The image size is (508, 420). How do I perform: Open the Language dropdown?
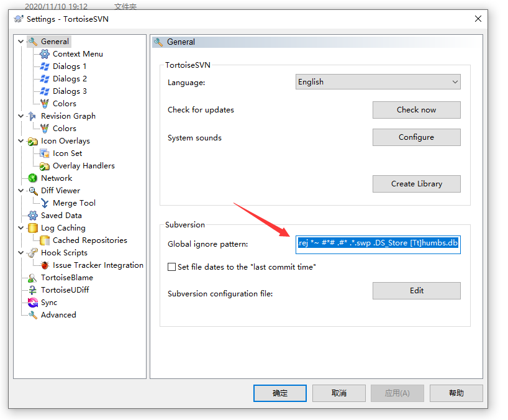pyautogui.click(x=378, y=82)
